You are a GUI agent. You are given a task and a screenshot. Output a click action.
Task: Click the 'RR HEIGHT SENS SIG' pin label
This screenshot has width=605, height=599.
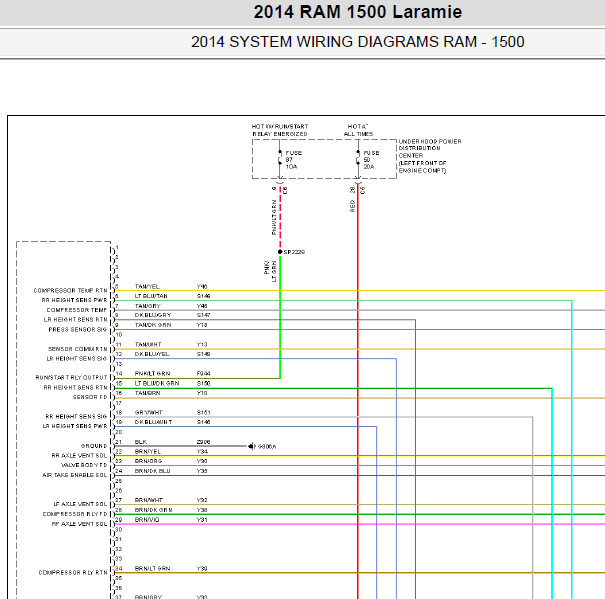[x=76, y=416]
